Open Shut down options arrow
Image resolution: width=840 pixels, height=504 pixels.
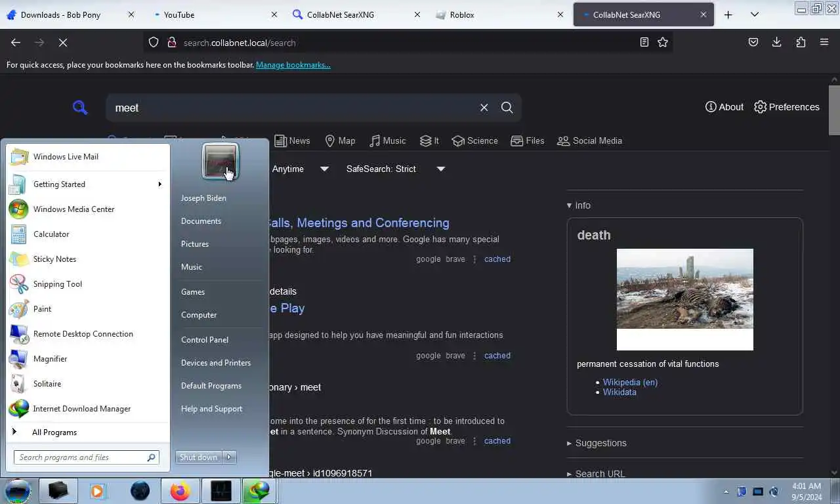(x=229, y=457)
